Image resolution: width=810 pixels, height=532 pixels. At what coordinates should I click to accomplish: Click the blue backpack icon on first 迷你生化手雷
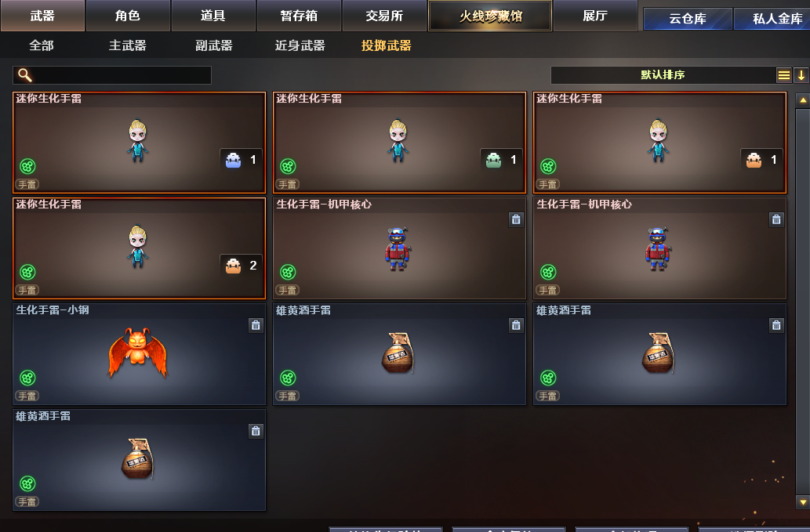coord(234,160)
